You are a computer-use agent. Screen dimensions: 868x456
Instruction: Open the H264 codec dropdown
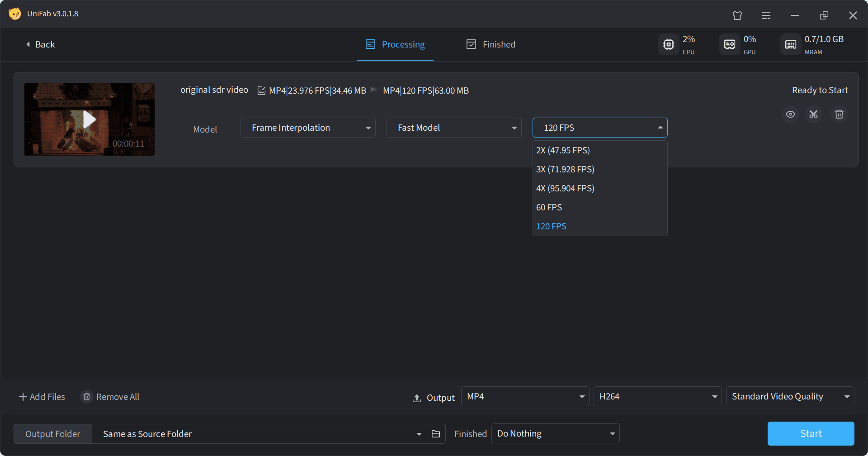tap(658, 396)
